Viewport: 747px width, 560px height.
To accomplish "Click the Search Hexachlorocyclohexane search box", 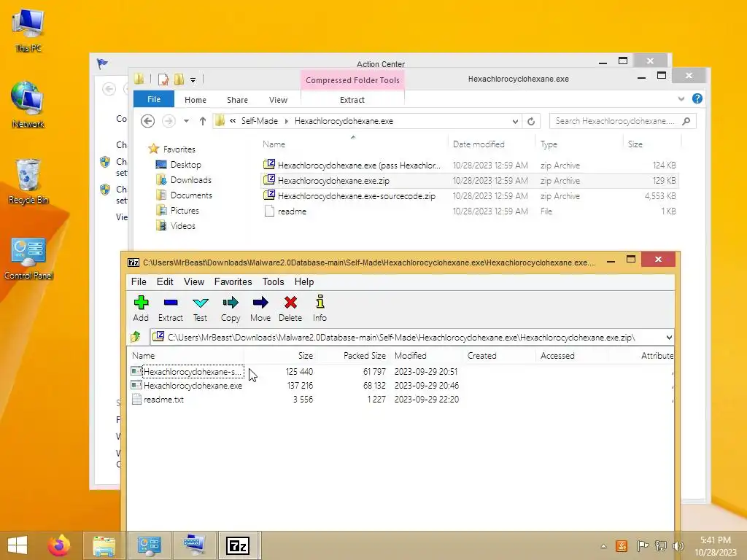I will 622,121.
